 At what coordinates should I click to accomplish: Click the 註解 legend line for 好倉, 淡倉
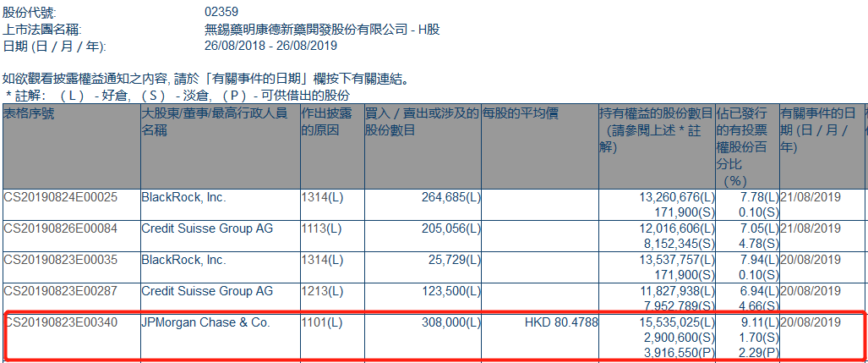[x=177, y=96]
